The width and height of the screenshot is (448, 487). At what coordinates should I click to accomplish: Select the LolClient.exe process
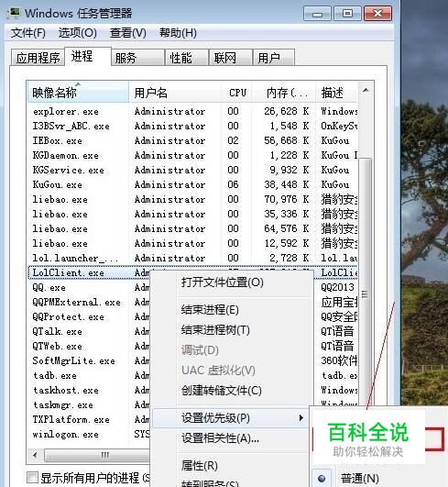click(89, 272)
